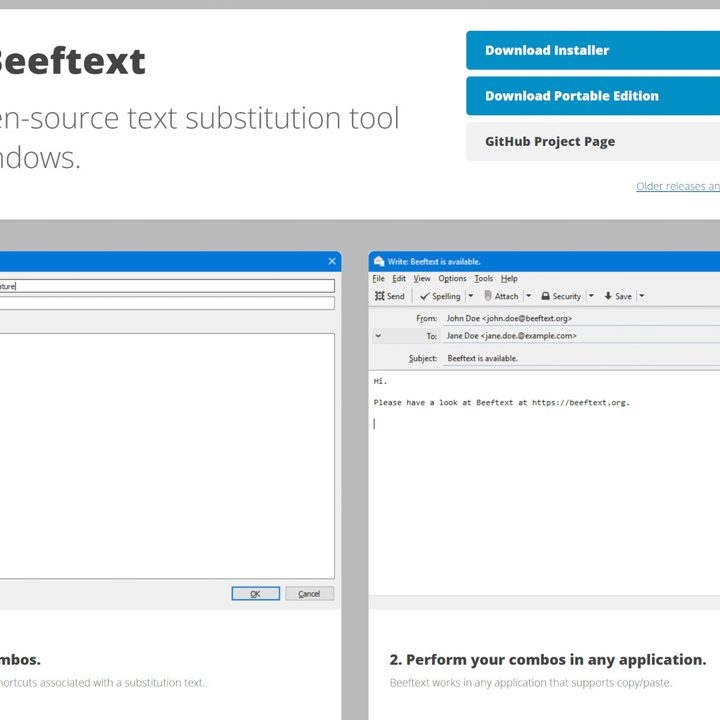Screen dimensions: 720x720
Task: Open the Help menu in Write window
Action: click(x=509, y=278)
